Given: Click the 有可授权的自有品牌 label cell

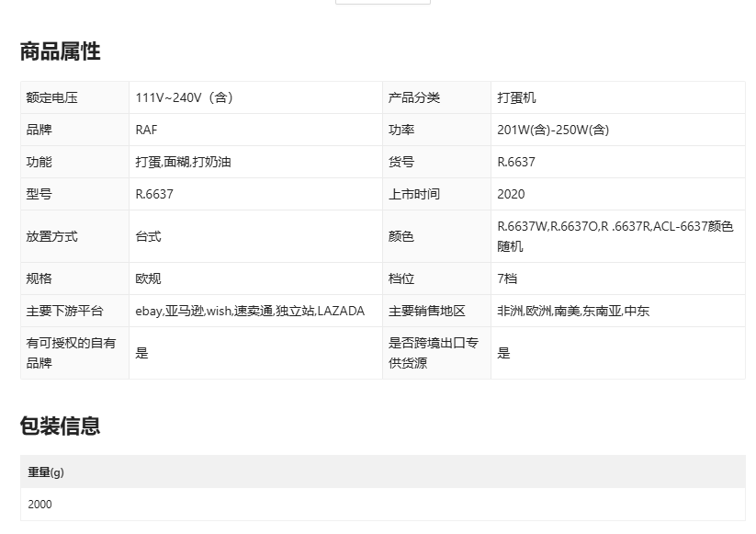Looking at the screenshot, I should coord(72,353).
